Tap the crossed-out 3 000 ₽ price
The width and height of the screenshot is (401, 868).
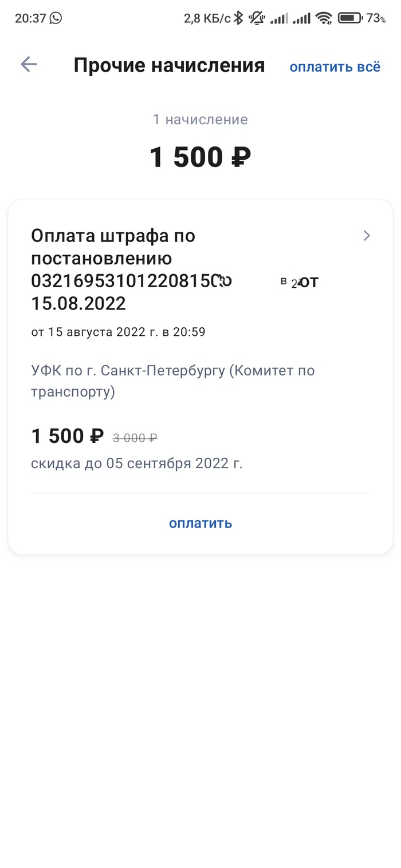point(135,438)
